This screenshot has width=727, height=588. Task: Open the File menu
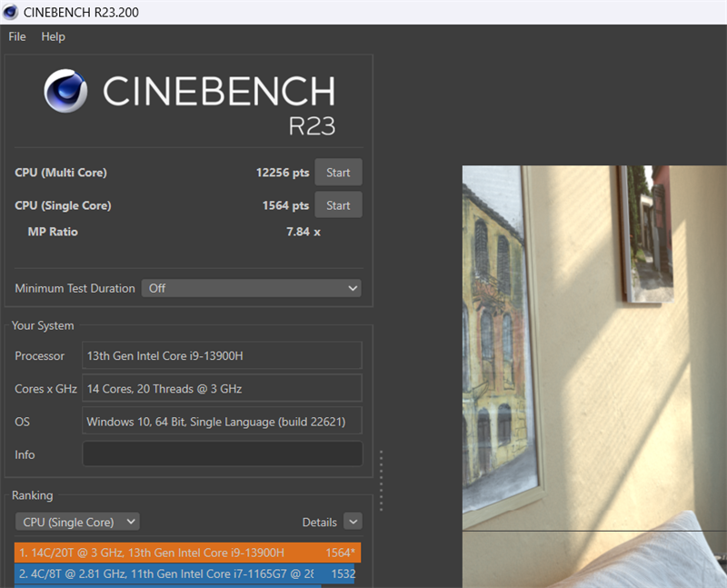17,36
